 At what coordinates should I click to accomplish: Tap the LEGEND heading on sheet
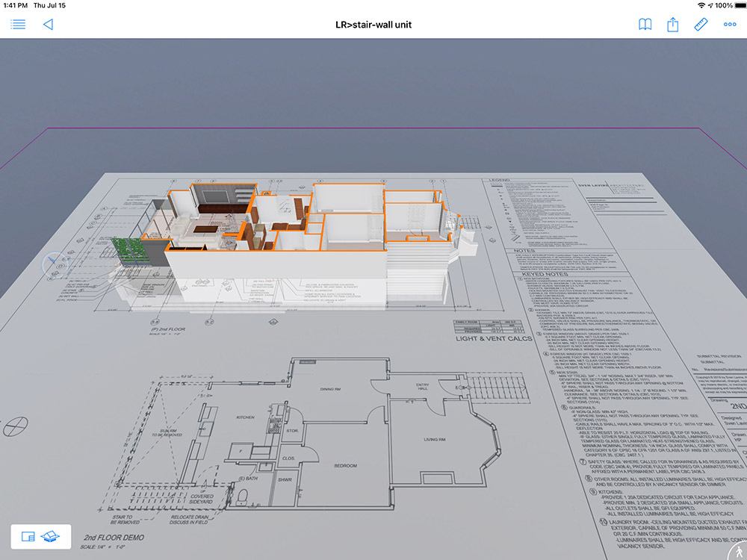(499, 181)
